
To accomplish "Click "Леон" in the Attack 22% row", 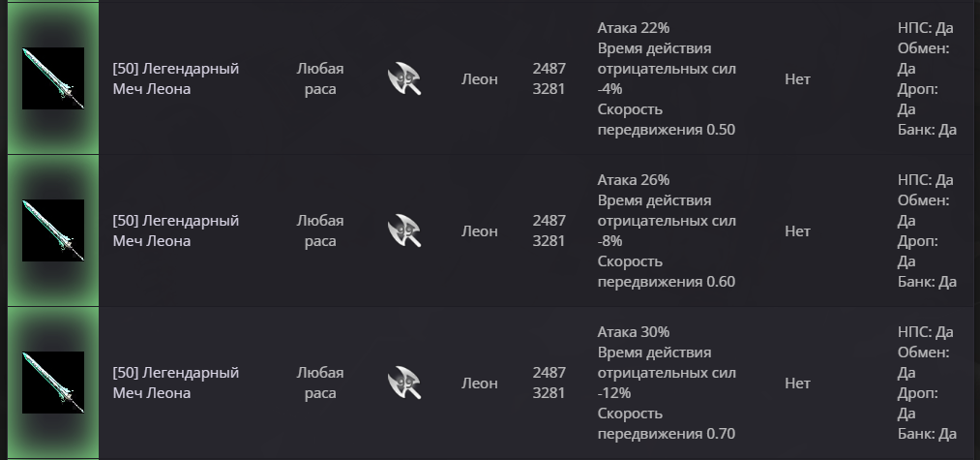I will pyautogui.click(x=479, y=79).
